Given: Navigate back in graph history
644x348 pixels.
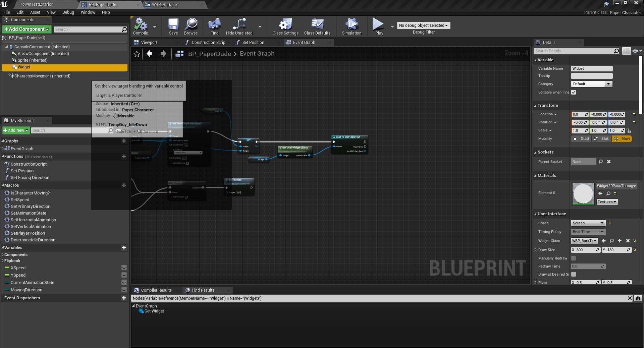Looking at the screenshot, I should tap(150, 54).
